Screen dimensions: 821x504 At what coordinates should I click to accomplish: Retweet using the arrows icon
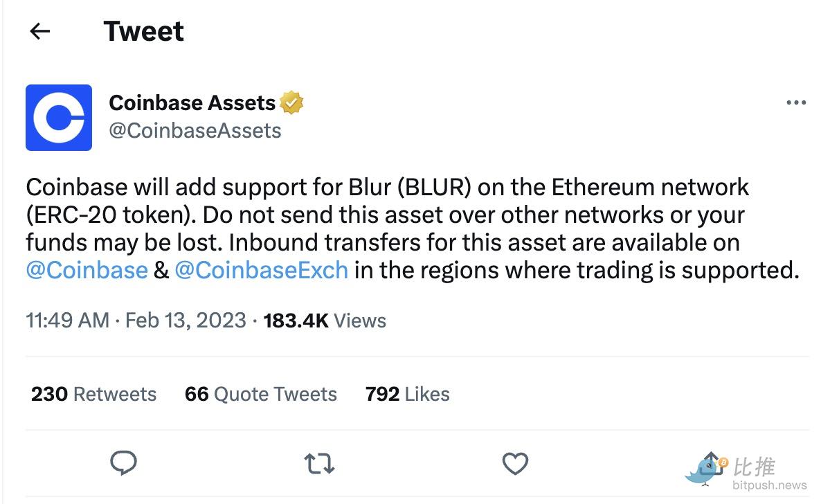(x=319, y=464)
